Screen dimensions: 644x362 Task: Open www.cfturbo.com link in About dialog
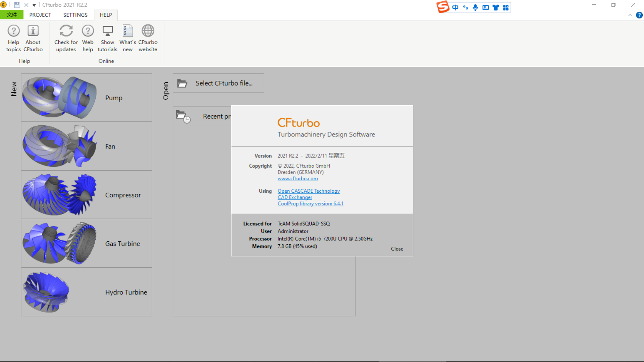[x=298, y=179]
